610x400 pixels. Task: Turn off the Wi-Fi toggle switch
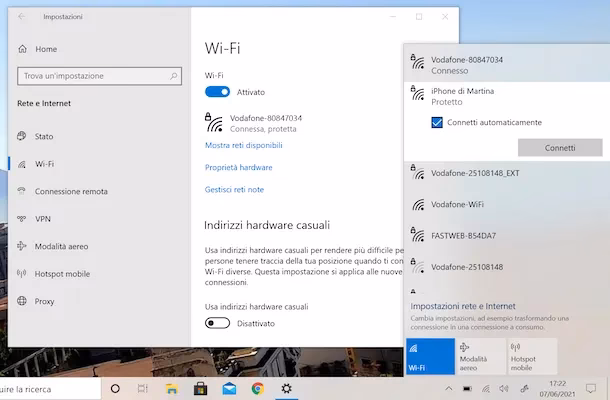(217, 92)
